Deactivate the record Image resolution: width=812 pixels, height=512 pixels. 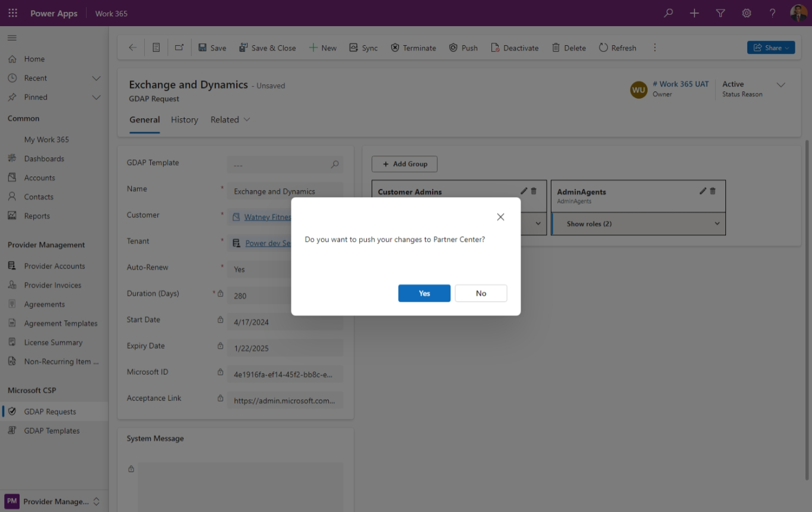point(515,48)
